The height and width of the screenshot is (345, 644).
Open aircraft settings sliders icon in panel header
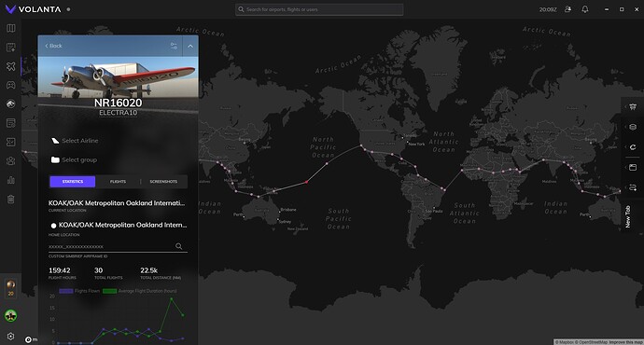(x=174, y=46)
